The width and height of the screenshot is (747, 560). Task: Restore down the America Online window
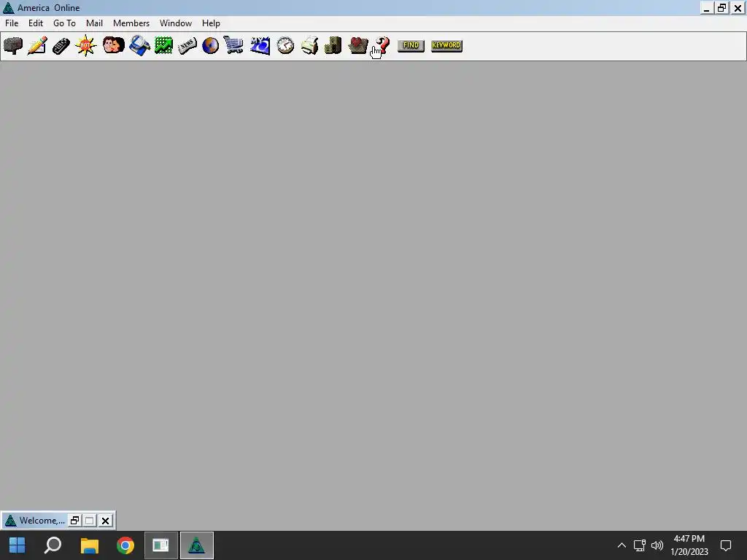(722, 8)
